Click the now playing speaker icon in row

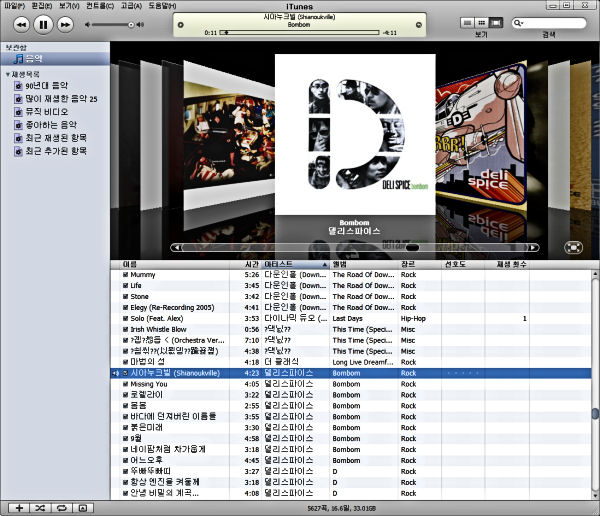pyautogui.click(x=116, y=373)
